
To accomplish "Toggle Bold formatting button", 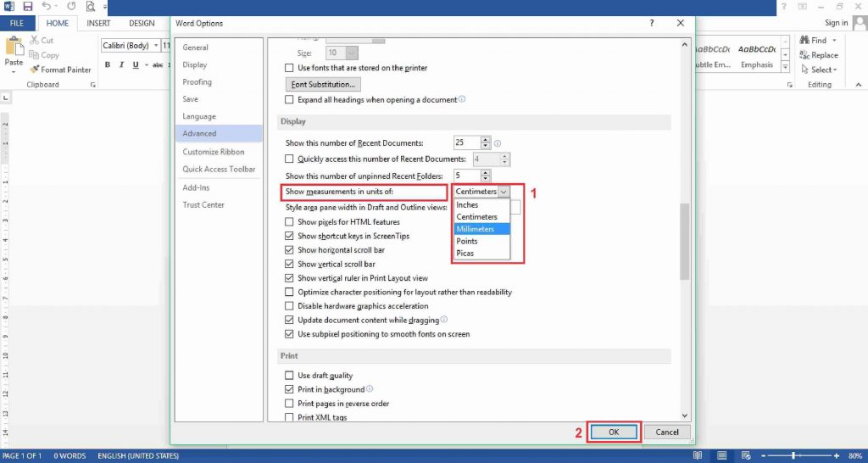I will [x=108, y=64].
